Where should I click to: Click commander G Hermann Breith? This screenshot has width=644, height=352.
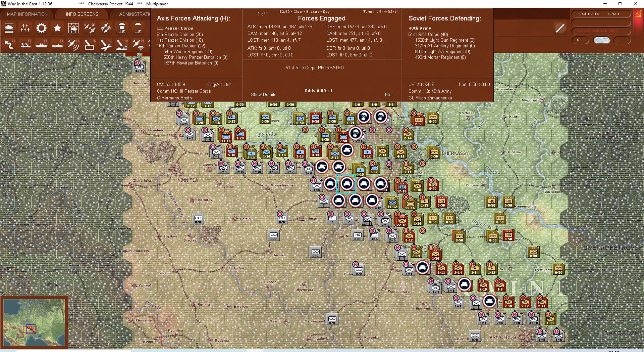[174, 98]
